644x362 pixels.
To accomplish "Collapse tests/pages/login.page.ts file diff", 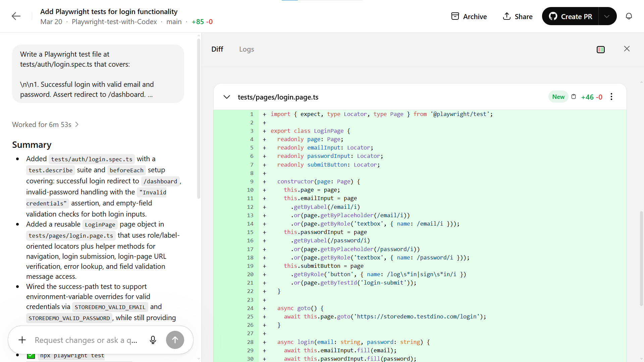I will (x=227, y=97).
